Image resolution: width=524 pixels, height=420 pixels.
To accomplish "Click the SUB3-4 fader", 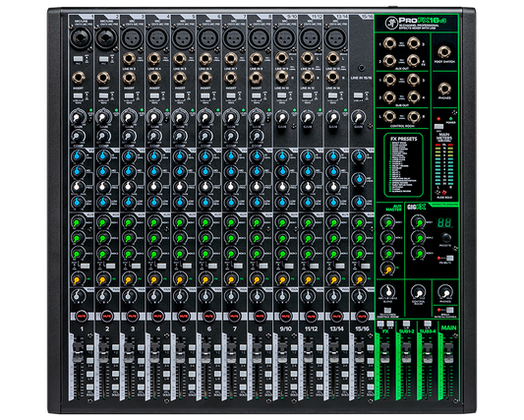I will (x=428, y=353).
